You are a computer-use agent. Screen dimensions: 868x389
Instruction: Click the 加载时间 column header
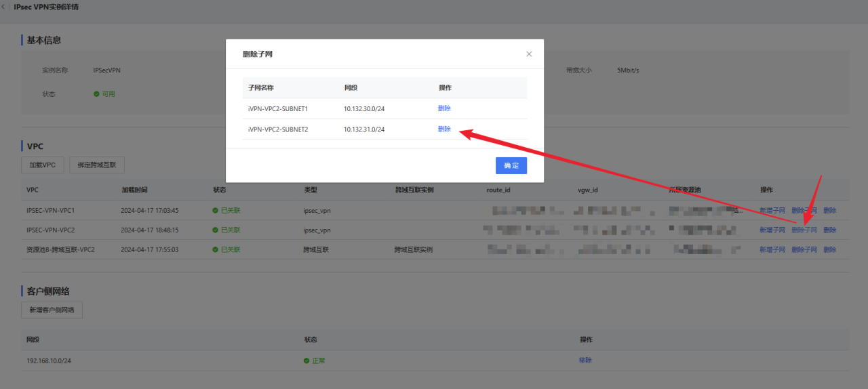pos(134,190)
